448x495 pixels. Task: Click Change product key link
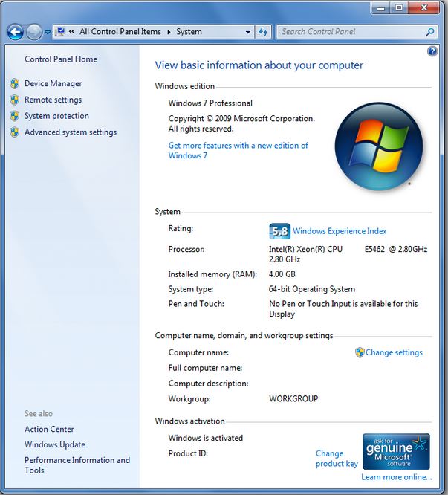tap(337, 459)
